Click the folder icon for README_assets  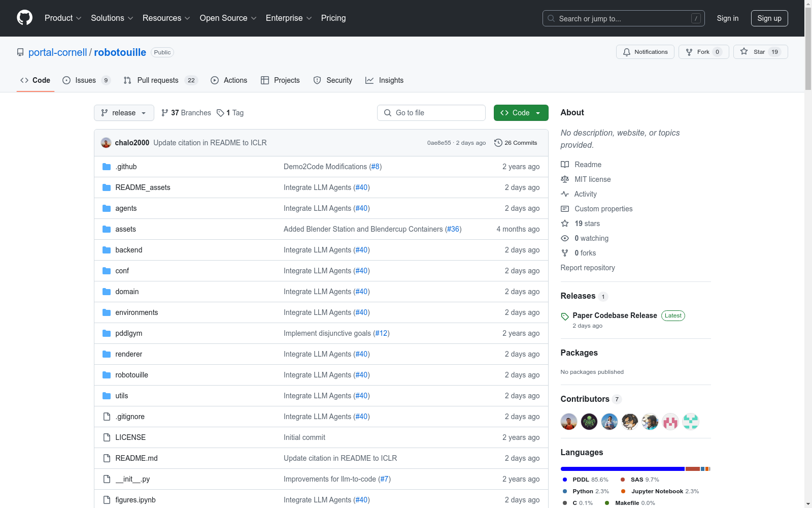pyautogui.click(x=107, y=187)
